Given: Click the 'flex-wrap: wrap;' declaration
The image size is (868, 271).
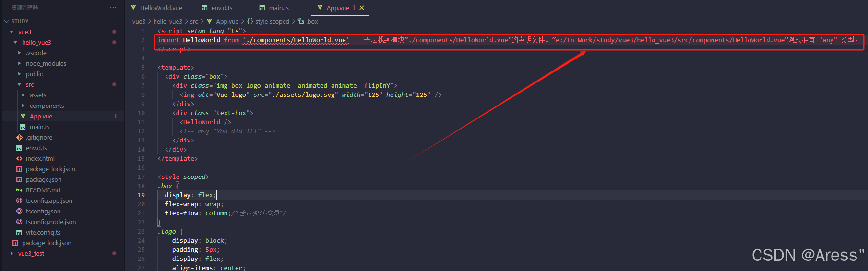Looking at the screenshot, I should (x=194, y=204).
